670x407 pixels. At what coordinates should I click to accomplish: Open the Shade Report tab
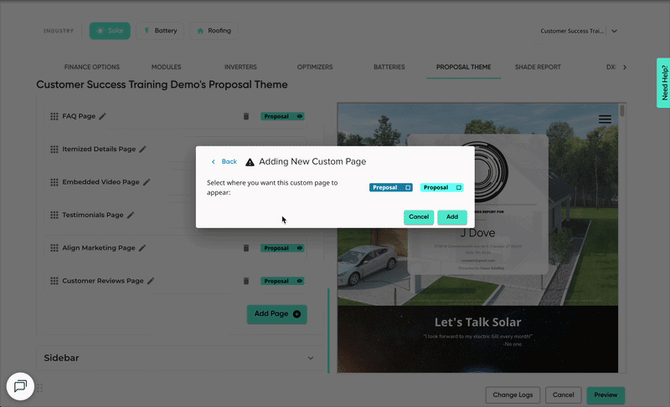click(x=538, y=67)
